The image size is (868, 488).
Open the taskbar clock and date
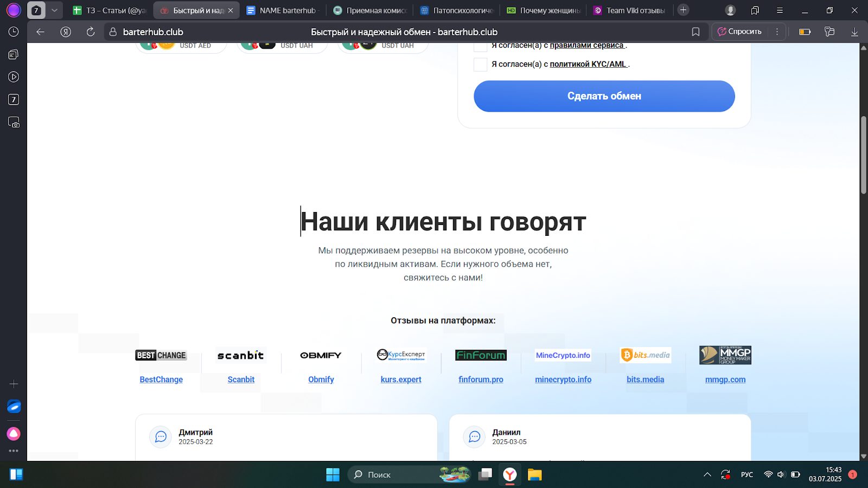825,474
